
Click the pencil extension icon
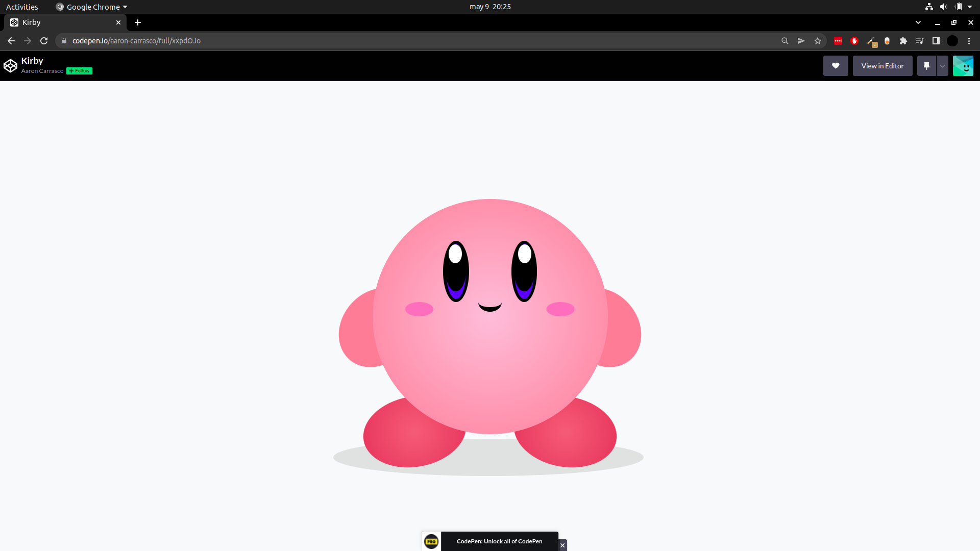pyautogui.click(x=872, y=41)
